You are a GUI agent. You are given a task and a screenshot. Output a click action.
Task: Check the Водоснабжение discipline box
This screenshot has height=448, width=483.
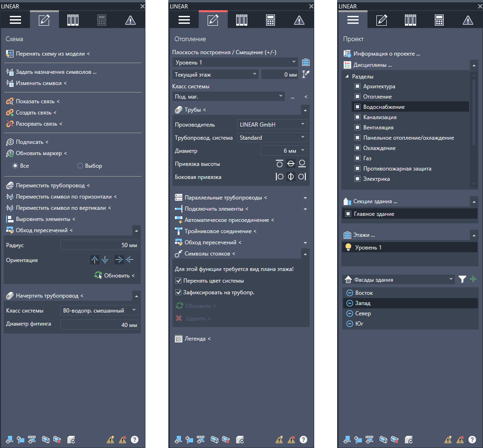click(x=357, y=107)
